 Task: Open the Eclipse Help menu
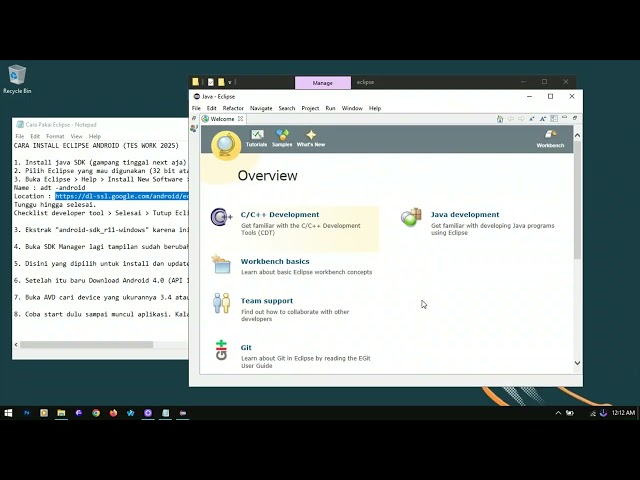coord(375,108)
